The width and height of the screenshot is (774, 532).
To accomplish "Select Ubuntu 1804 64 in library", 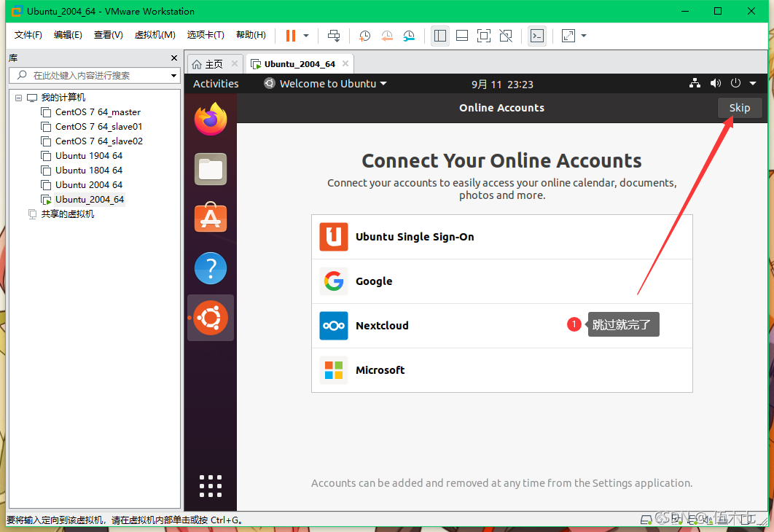I will pos(89,171).
